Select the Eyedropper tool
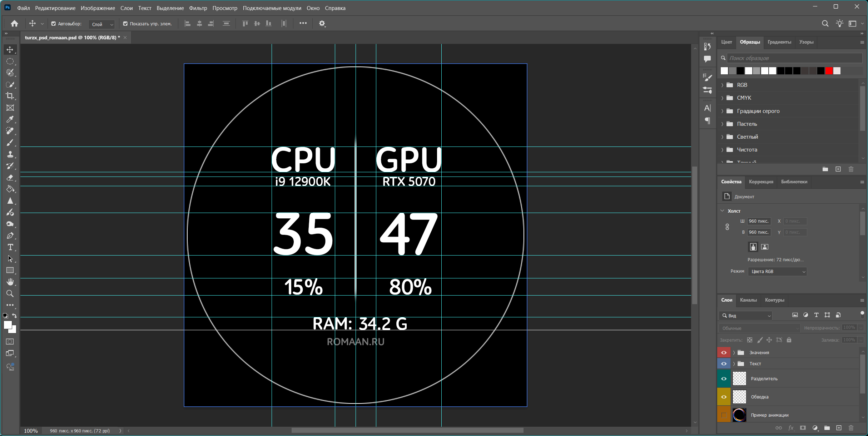The image size is (868, 436). 10,119
